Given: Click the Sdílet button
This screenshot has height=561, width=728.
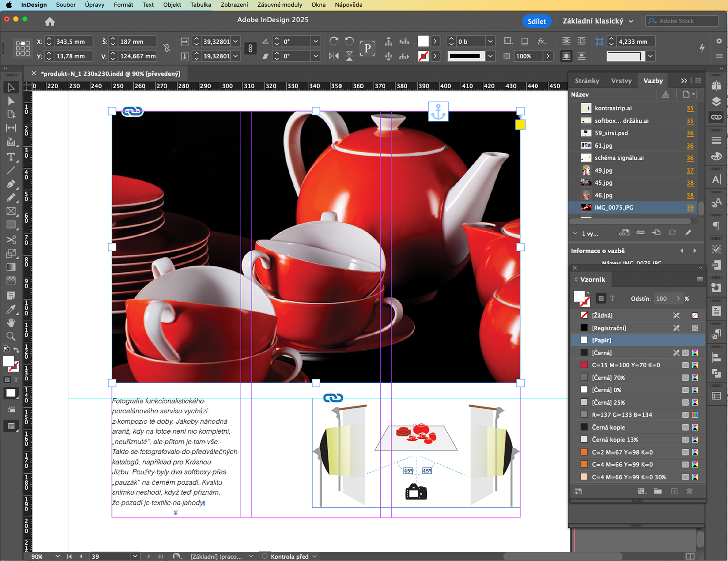Looking at the screenshot, I should [x=536, y=21].
